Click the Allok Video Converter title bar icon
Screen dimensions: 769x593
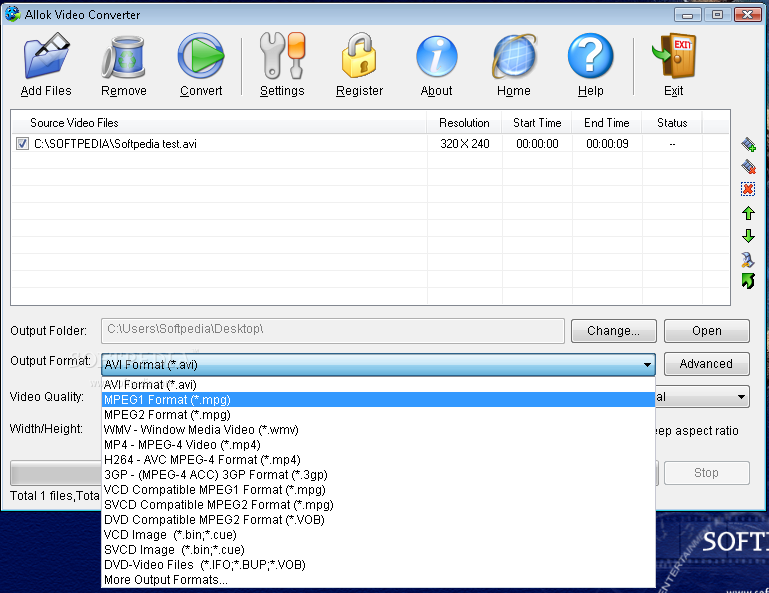click(x=12, y=14)
